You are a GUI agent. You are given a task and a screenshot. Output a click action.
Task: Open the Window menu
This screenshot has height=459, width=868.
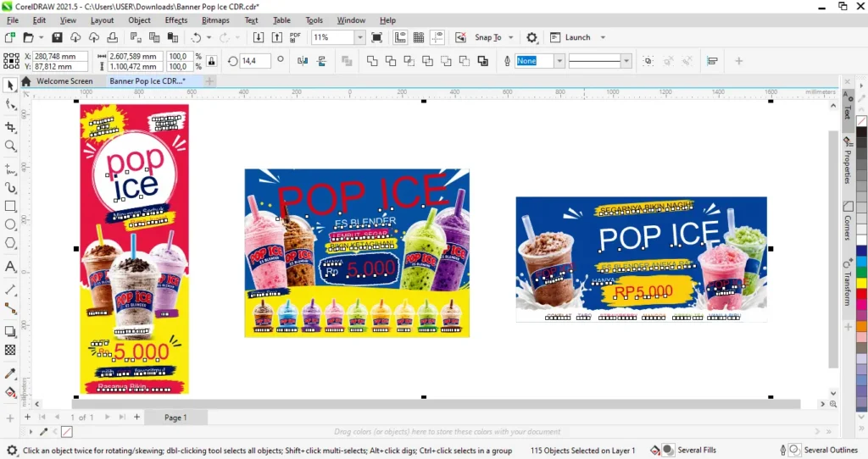tap(351, 20)
